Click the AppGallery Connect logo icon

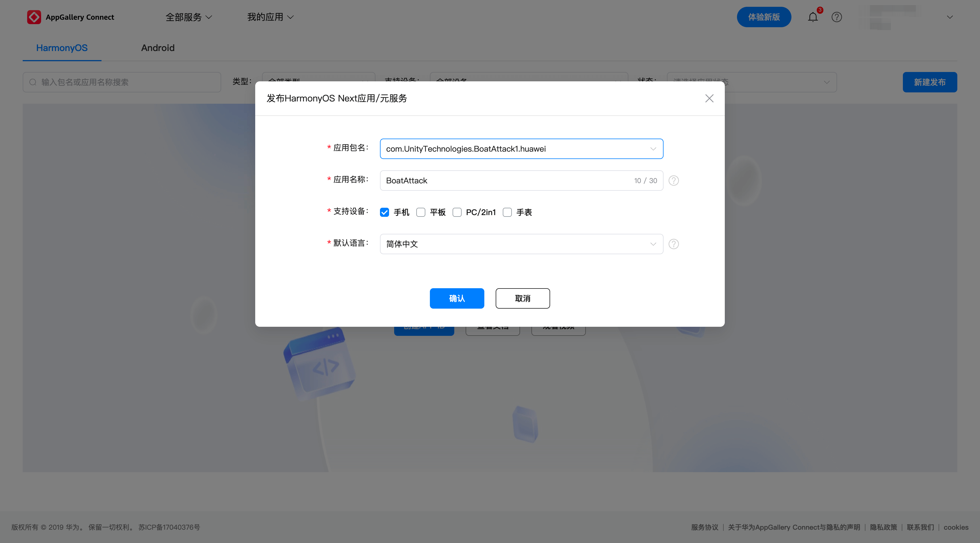pyautogui.click(x=34, y=17)
